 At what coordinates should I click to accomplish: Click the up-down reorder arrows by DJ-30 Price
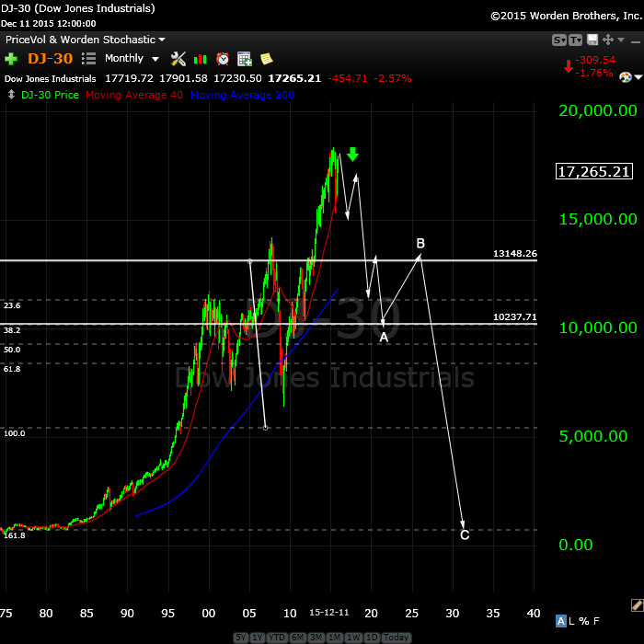11,95
